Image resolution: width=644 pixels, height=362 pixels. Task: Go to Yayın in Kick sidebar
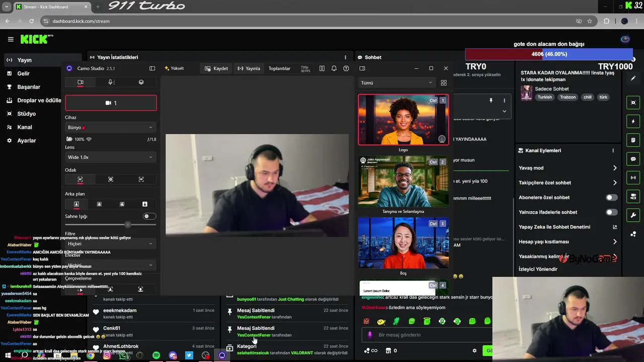pyautogui.click(x=42, y=60)
